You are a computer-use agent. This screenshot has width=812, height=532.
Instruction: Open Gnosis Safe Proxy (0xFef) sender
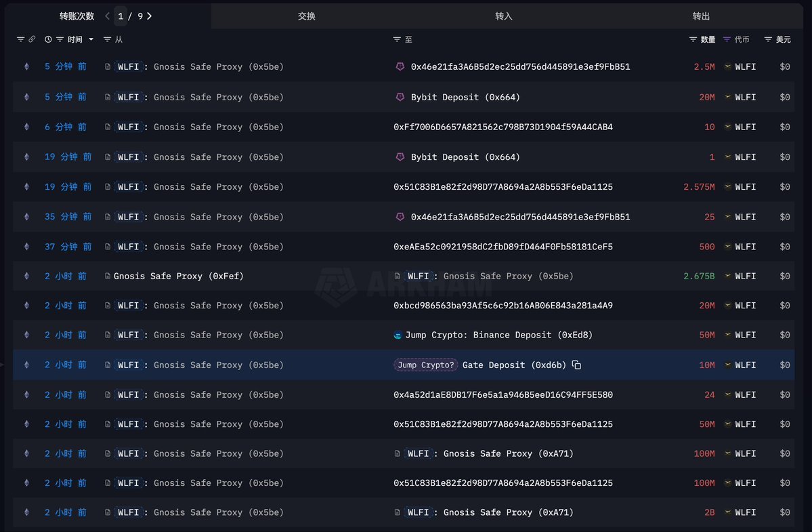(x=179, y=277)
